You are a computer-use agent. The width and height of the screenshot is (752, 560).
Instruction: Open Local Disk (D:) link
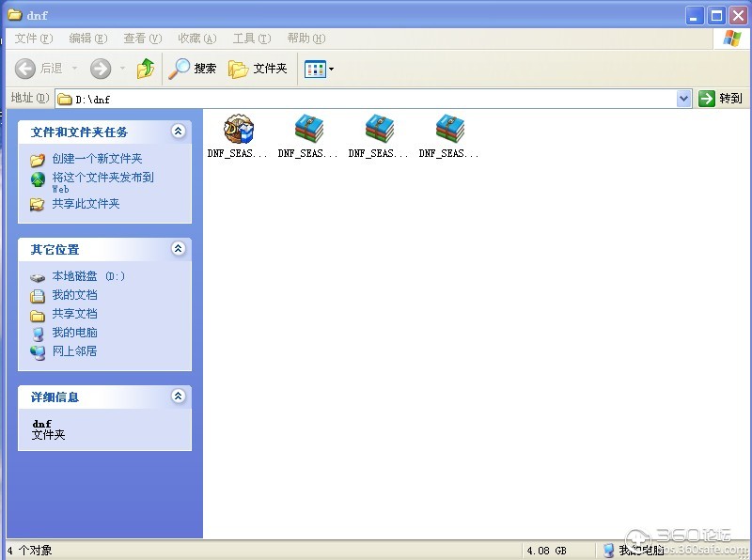point(88,276)
